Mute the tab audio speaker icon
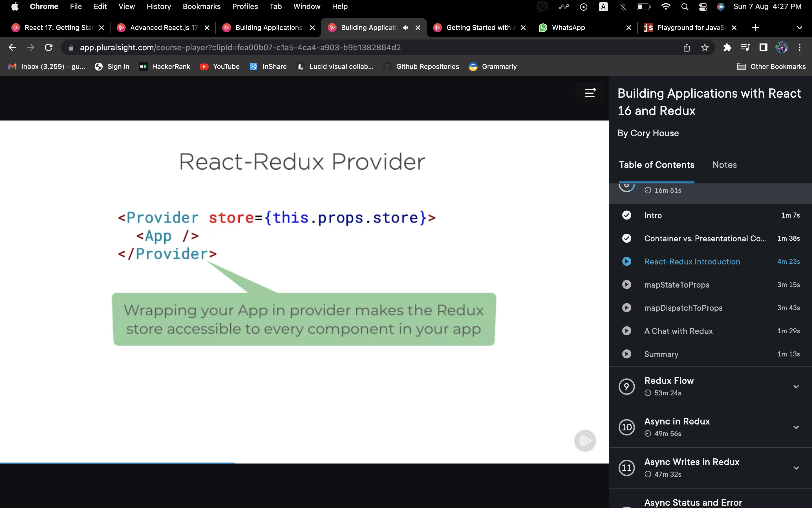 coord(405,28)
